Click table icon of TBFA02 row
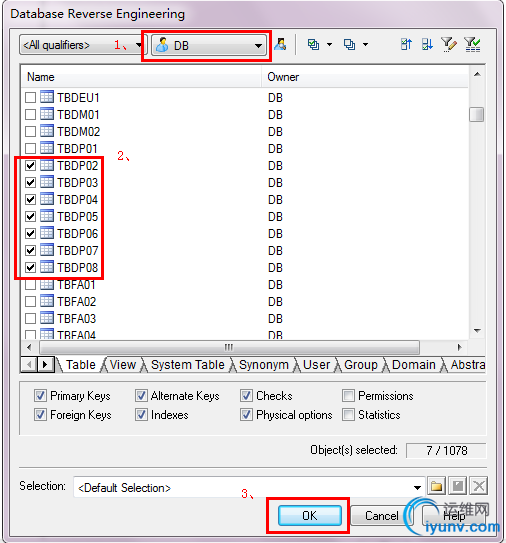 (47, 301)
